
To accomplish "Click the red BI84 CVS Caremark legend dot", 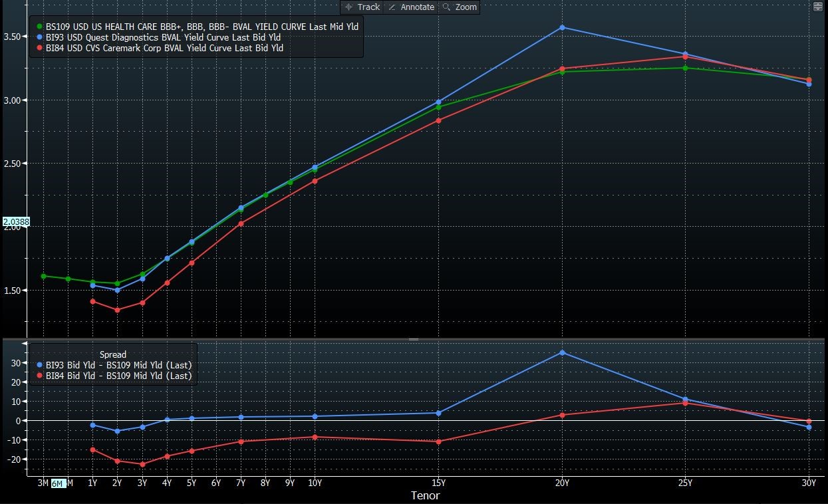I will (x=40, y=48).
